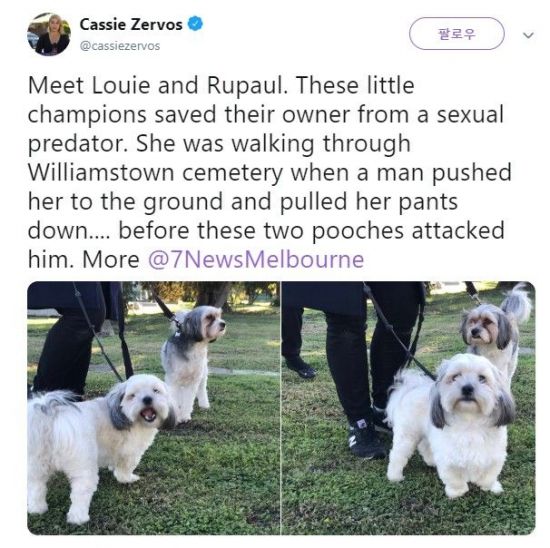Click the tweet text starting 'Meet Louie and Rupaul'

pos(269,172)
